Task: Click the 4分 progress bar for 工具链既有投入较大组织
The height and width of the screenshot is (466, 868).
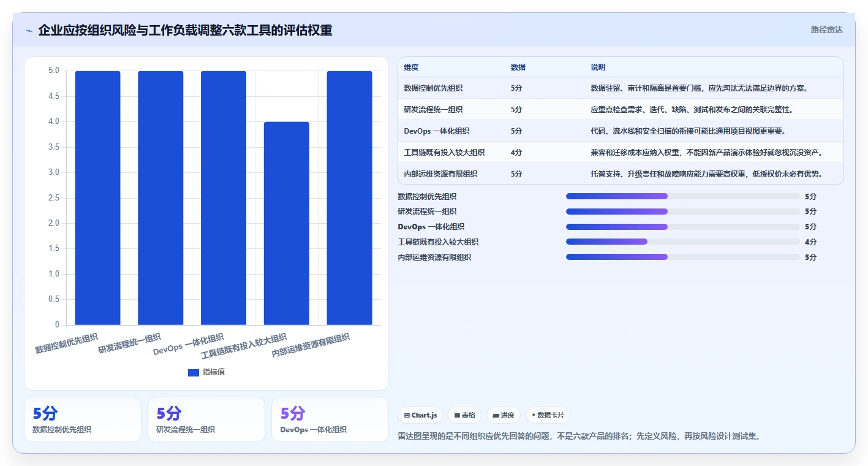Action: (x=683, y=242)
